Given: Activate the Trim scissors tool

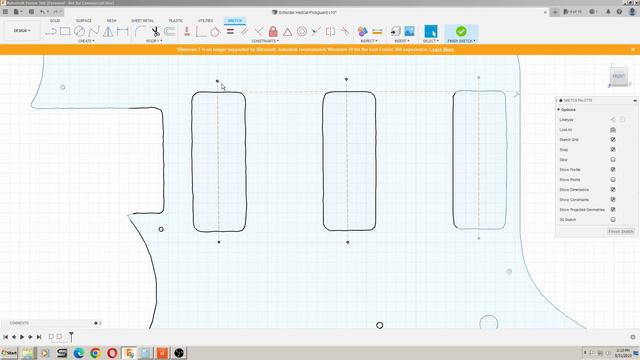Looking at the screenshot, I should pos(155,31).
